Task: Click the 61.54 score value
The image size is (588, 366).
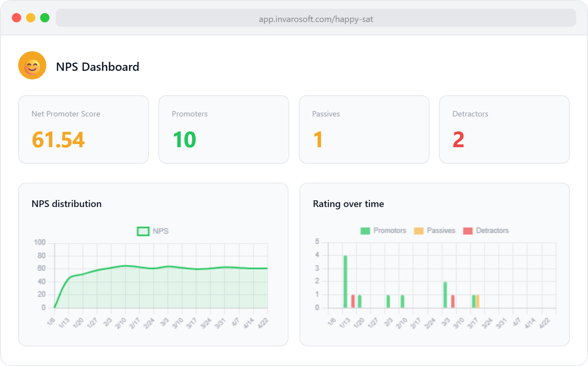Action: (x=58, y=140)
